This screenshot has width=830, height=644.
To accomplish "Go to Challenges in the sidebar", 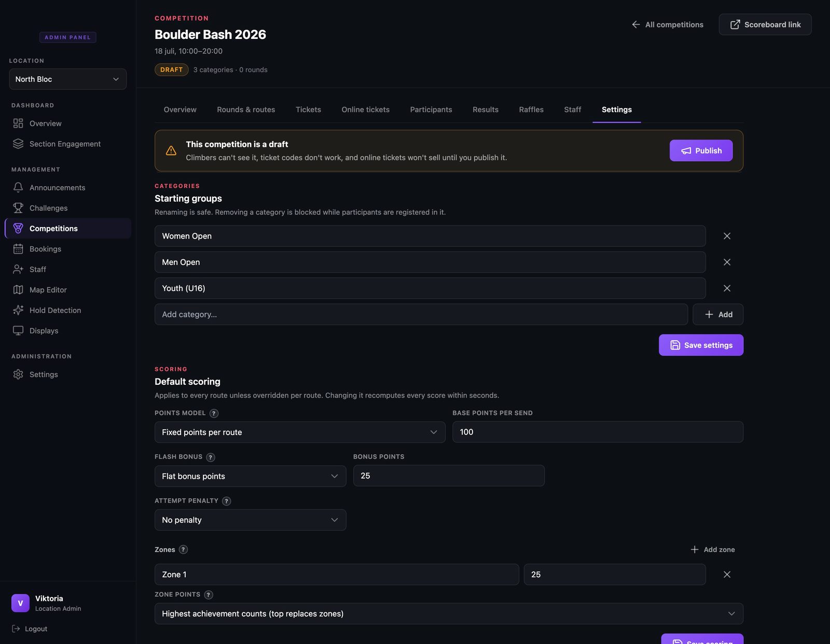I will pos(68,208).
